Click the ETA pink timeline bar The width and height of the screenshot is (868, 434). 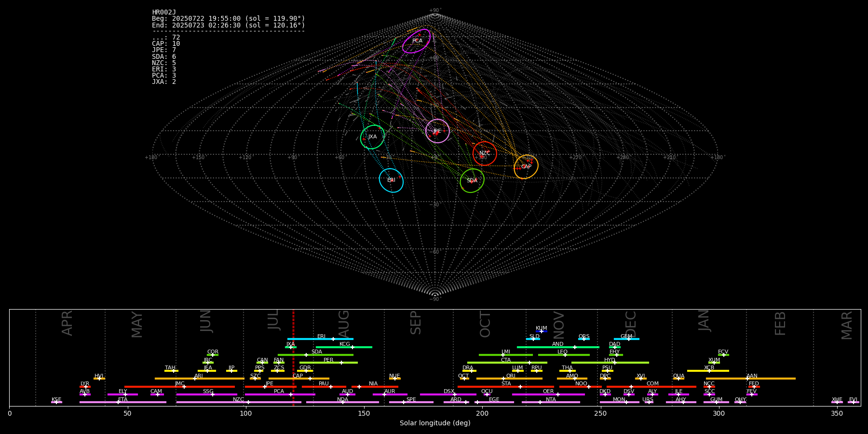click(123, 402)
